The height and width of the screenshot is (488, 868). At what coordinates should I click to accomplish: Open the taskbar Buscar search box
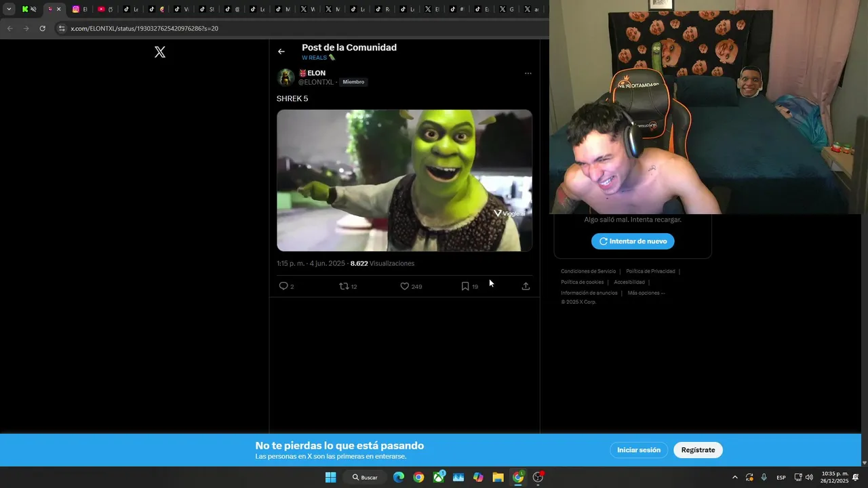click(365, 477)
